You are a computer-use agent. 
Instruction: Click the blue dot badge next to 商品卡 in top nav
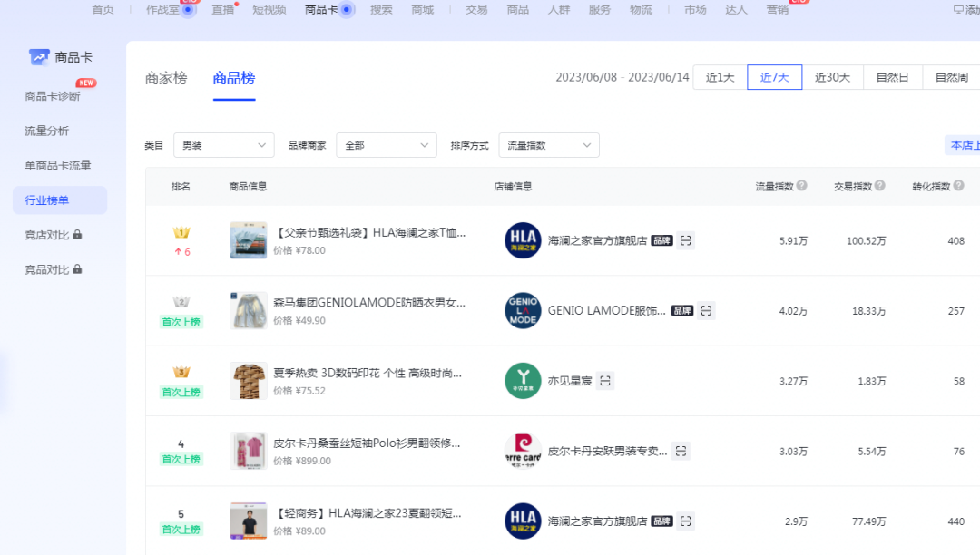coord(347,9)
